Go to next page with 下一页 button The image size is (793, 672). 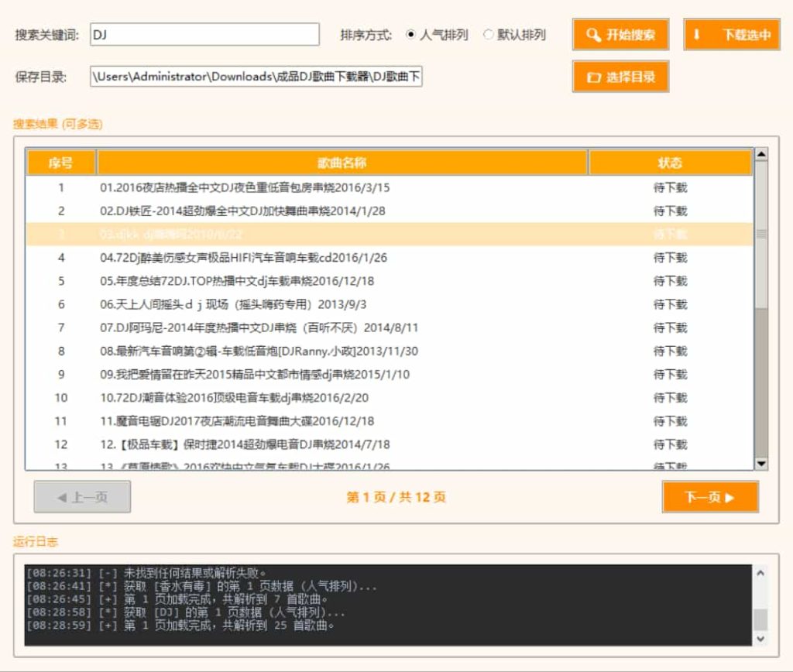[710, 497]
